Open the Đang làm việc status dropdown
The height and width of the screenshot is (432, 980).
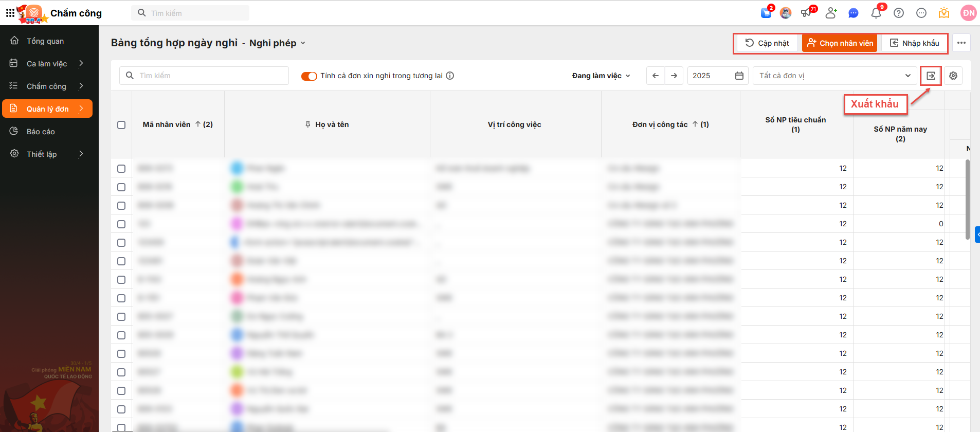point(601,76)
